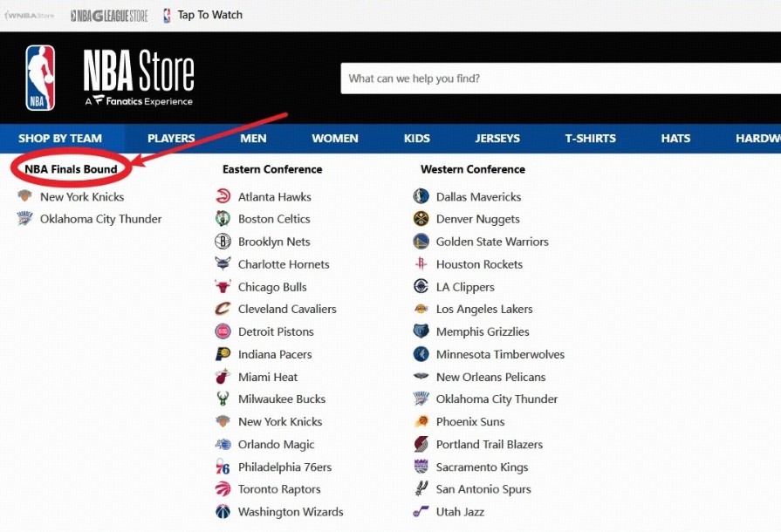Screen dimensions: 781x532
Task: Click the Boston Celtics logo icon
Action: [x=223, y=219]
